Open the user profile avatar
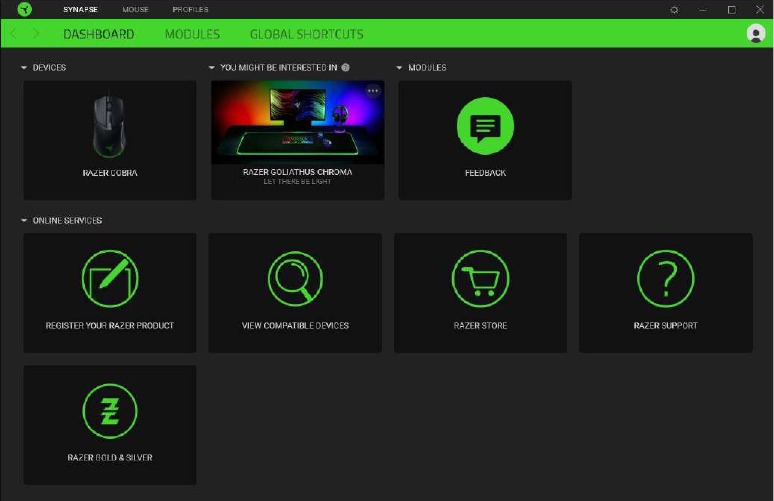 (x=755, y=34)
